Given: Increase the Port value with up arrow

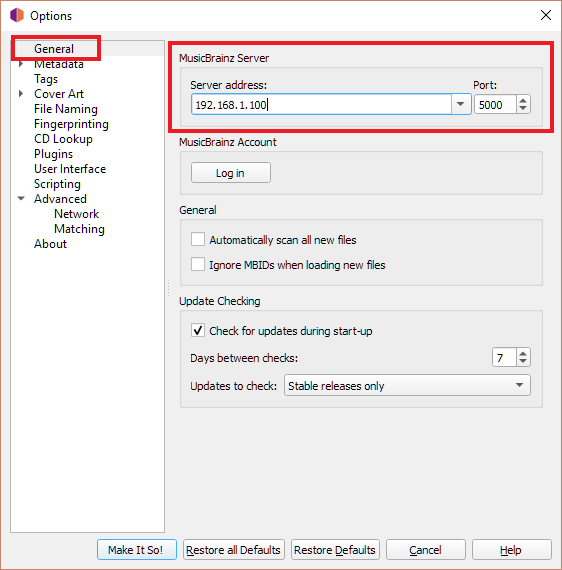Looking at the screenshot, I should 523,100.
